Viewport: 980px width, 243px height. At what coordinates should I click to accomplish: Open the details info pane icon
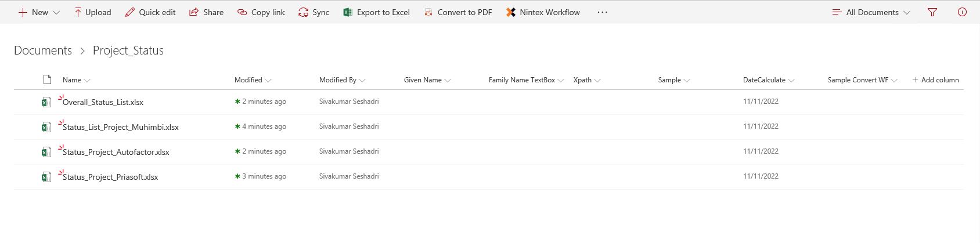click(962, 12)
